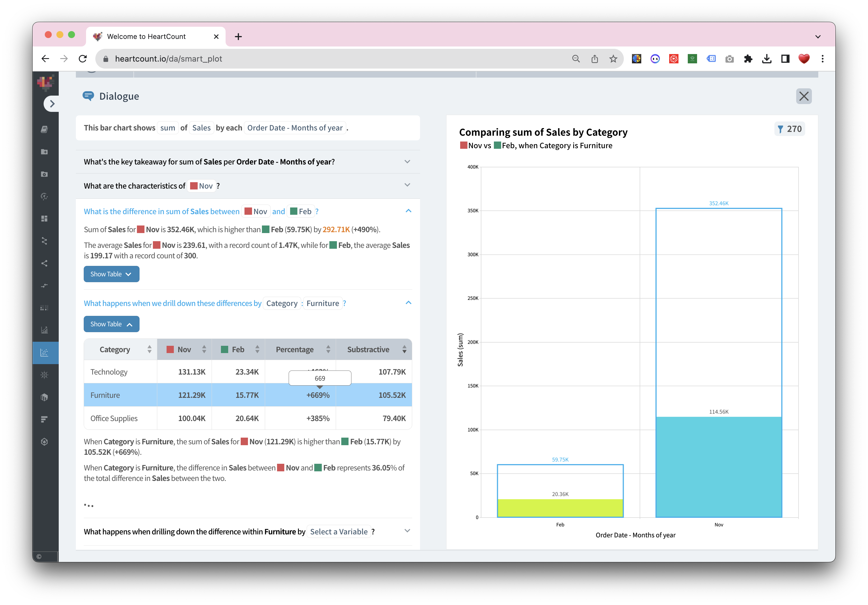Open the hexagon icon in the sidebar
The image size is (868, 605).
[x=44, y=442]
